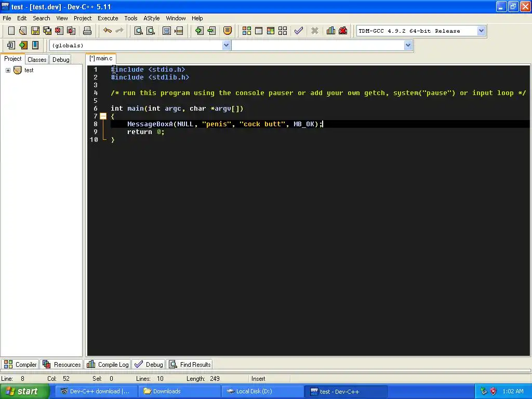
Task: Open the AStyle menu
Action: click(151, 18)
